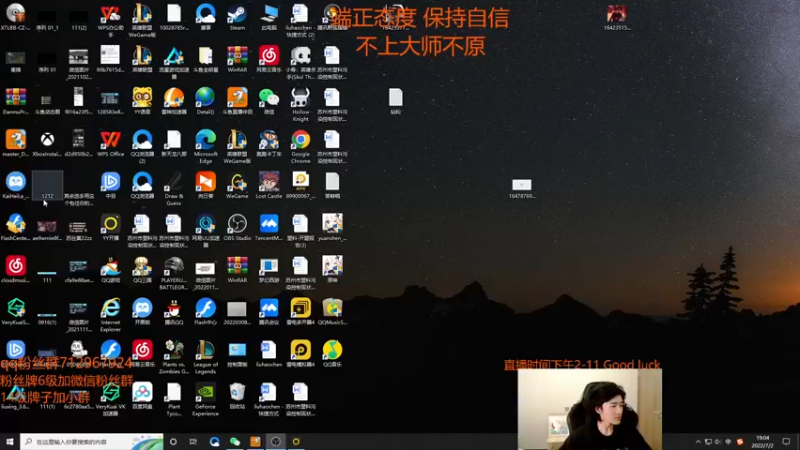The width and height of the screenshot is (800, 450).
Task: Open Task View on the taskbar
Action: [193, 441]
